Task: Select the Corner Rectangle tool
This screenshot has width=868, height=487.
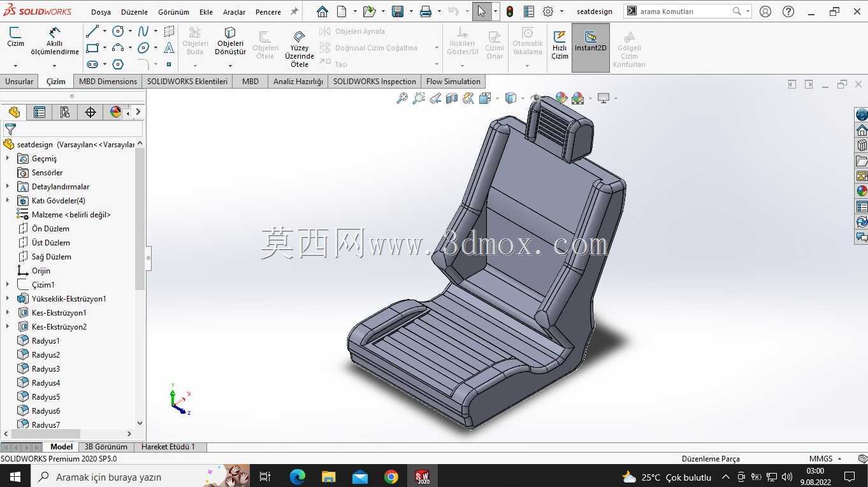Action: (x=92, y=48)
